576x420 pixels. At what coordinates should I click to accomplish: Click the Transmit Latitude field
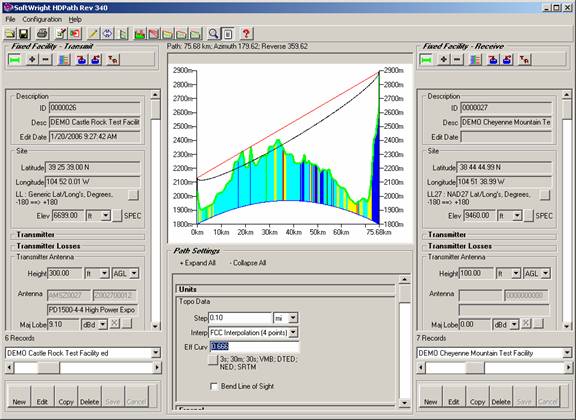coord(93,167)
